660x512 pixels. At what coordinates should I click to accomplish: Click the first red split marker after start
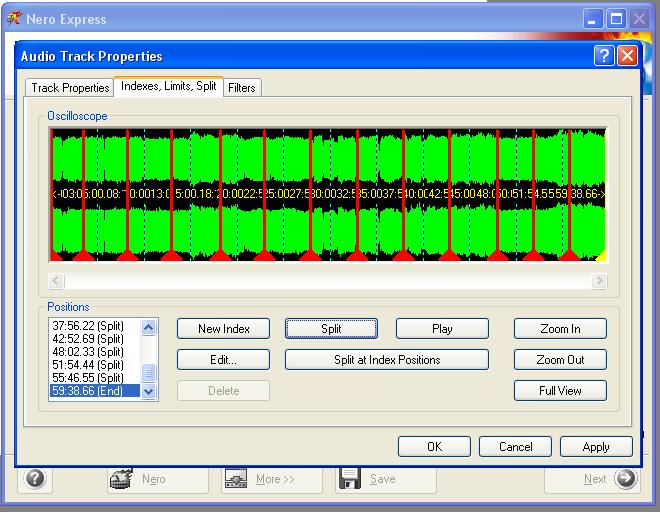click(84, 255)
